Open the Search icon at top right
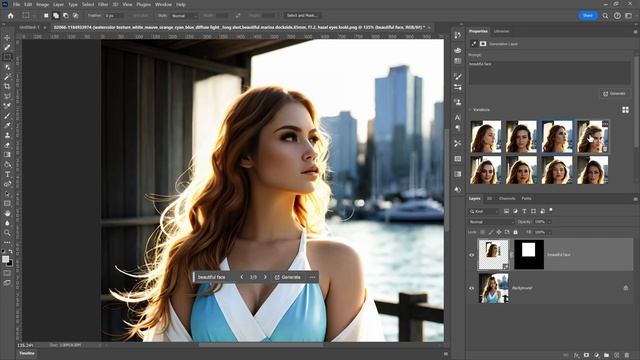This screenshot has width=640, height=360. click(x=605, y=16)
